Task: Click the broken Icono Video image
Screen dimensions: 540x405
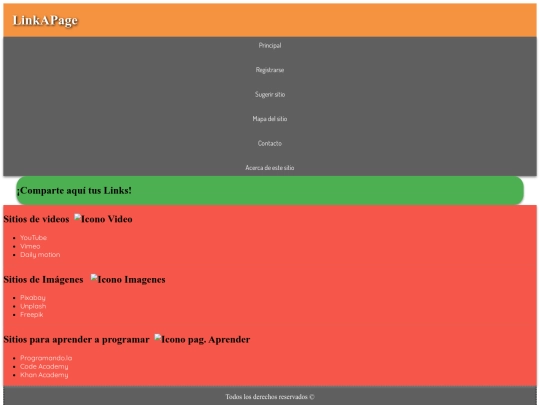Action: [103, 219]
